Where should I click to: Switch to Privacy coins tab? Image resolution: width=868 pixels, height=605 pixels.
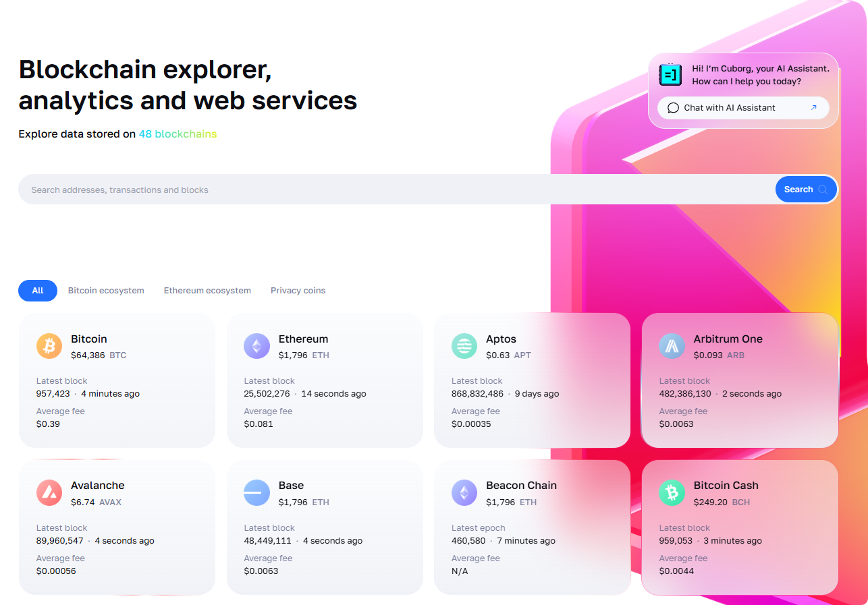(x=298, y=291)
